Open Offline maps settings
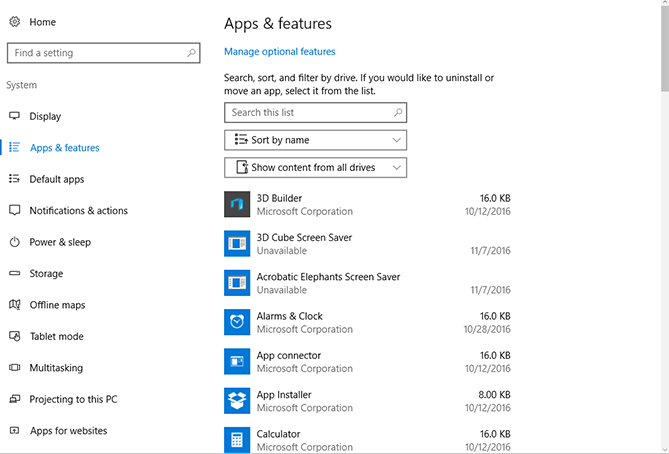669x454 pixels. coord(57,305)
